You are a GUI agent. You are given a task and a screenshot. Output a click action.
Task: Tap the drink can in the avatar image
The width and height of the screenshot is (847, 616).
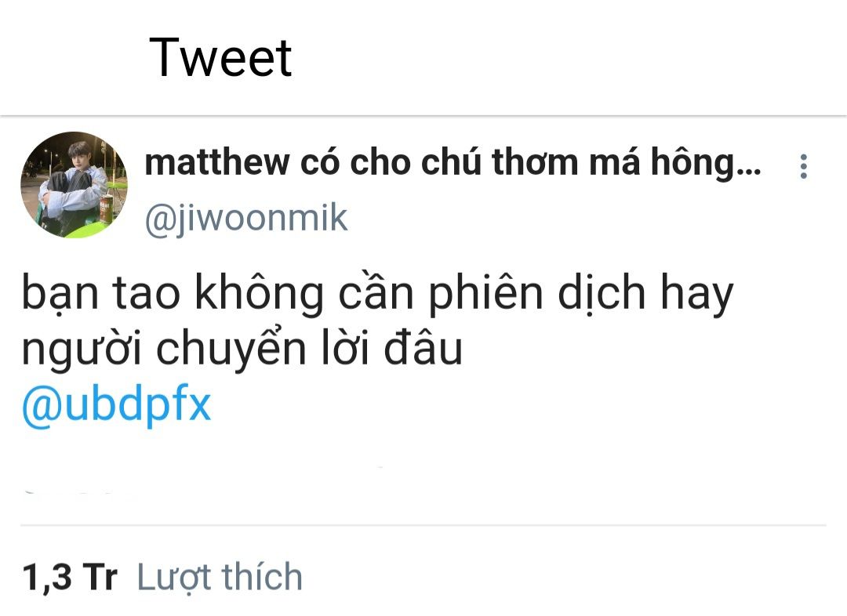[x=106, y=209]
